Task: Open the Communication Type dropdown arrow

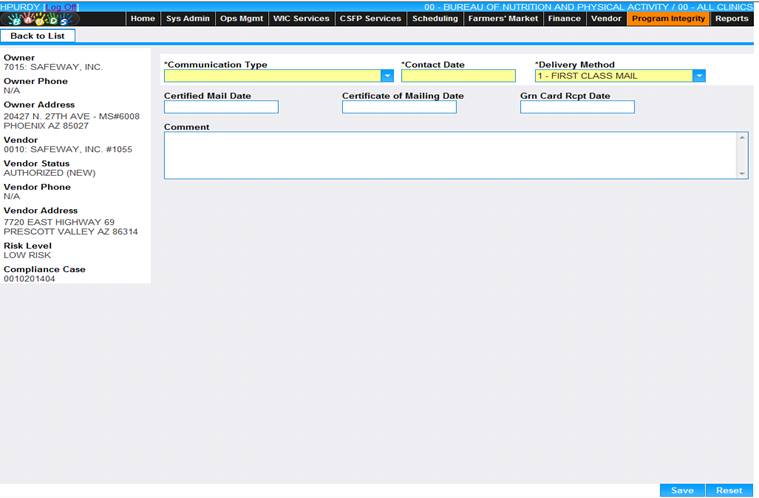Action: click(x=387, y=76)
